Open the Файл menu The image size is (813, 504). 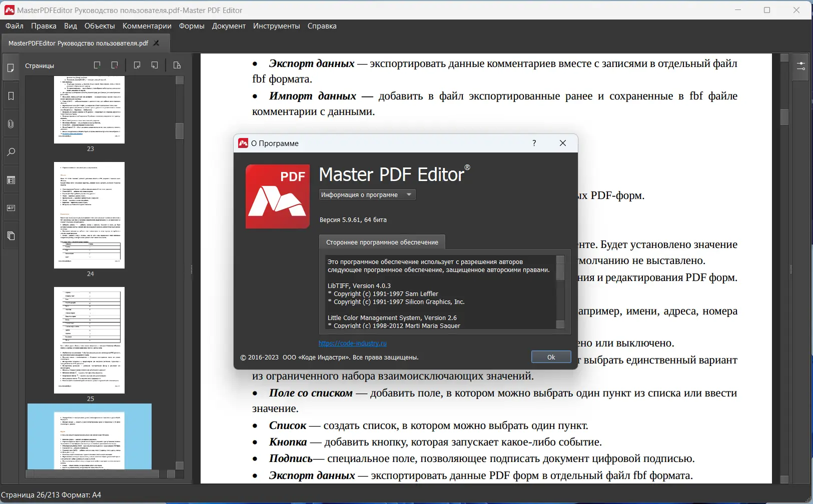pos(15,26)
